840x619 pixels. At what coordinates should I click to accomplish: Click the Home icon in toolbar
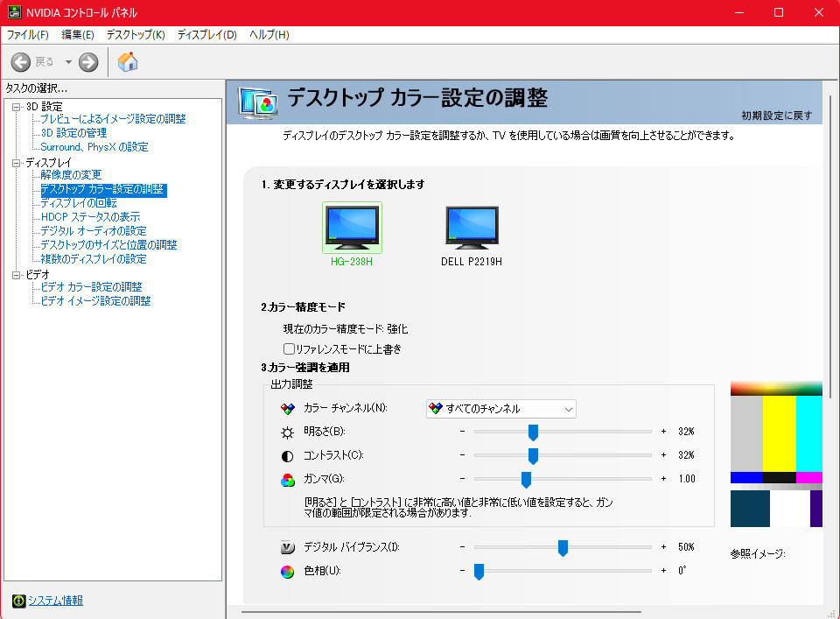tap(128, 62)
